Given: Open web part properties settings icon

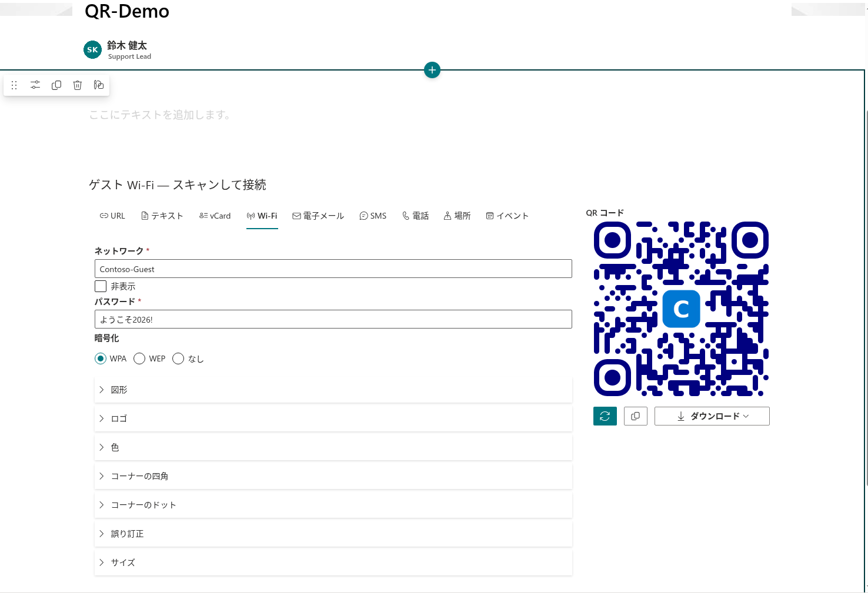Looking at the screenshot, I should click(x=35, y=85).
